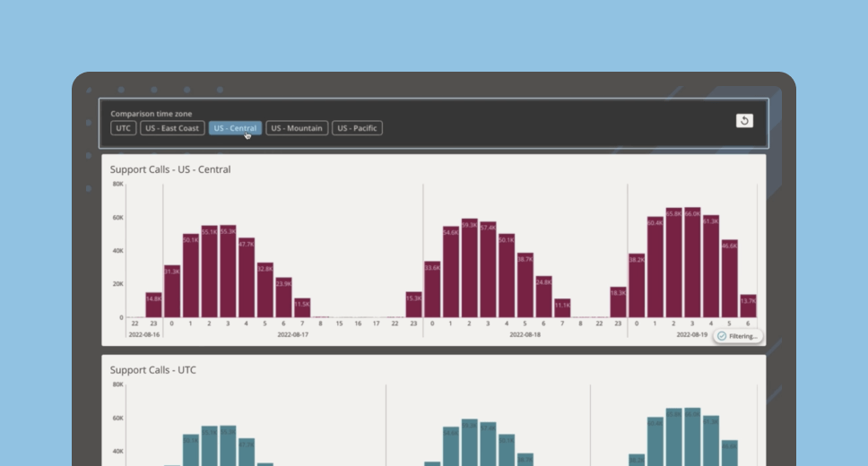Toggle the US - Central time zone
The image size is (868, 466).
[235, 128]
